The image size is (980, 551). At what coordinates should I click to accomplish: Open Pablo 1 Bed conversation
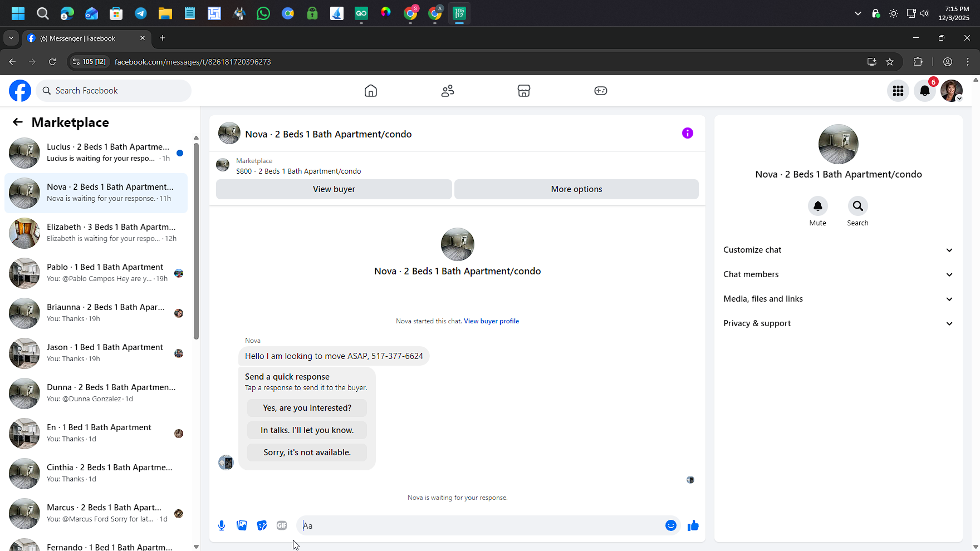coord(96,273)
